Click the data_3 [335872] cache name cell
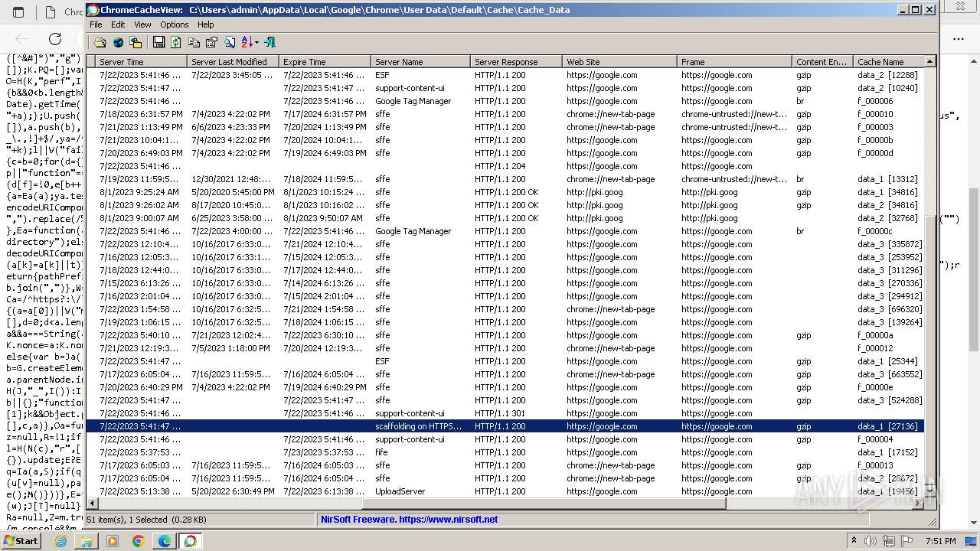 (x=890, y=244)
